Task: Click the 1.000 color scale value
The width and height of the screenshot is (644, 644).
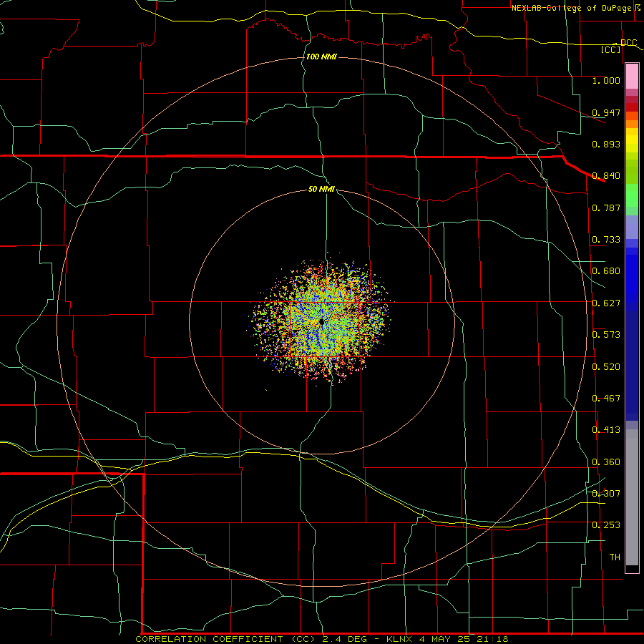Action: coord(606,81)
